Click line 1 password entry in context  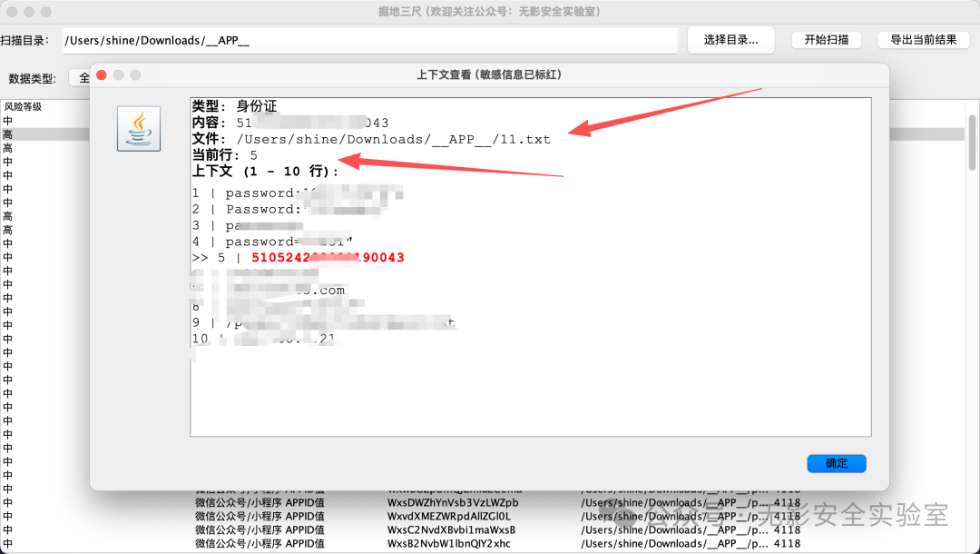[263, 193]
